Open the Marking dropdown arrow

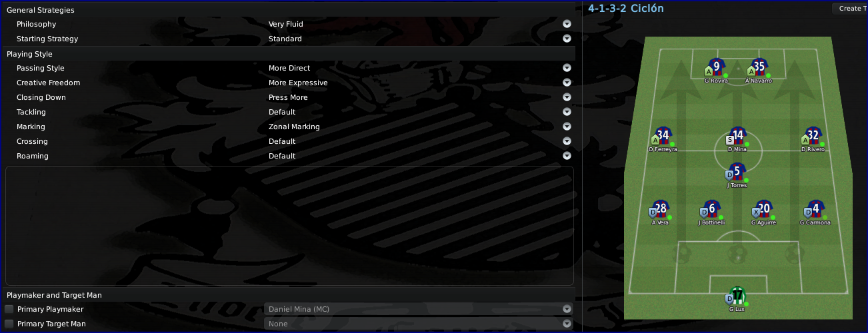pyautogui.click(x=567, y=127)
